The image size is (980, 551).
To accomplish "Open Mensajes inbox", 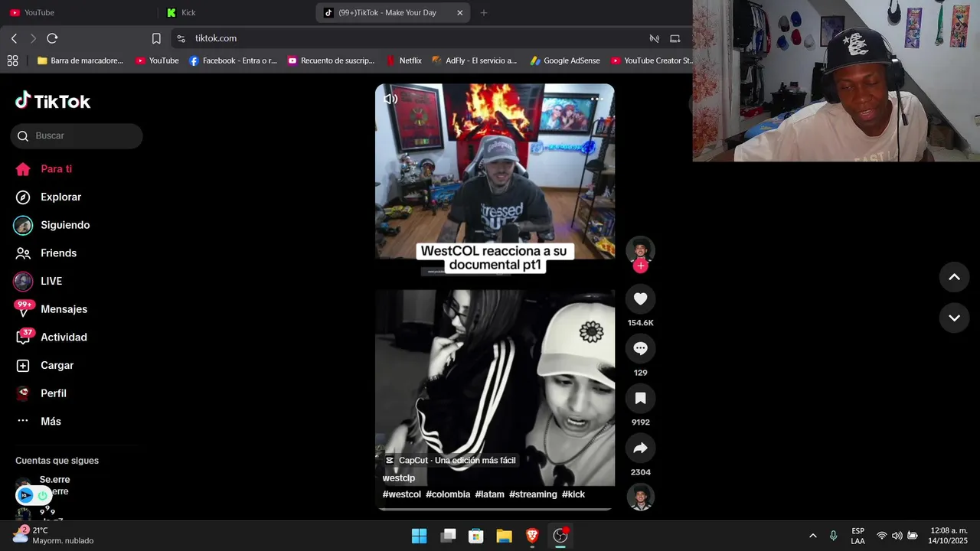I will pos(51,309).
